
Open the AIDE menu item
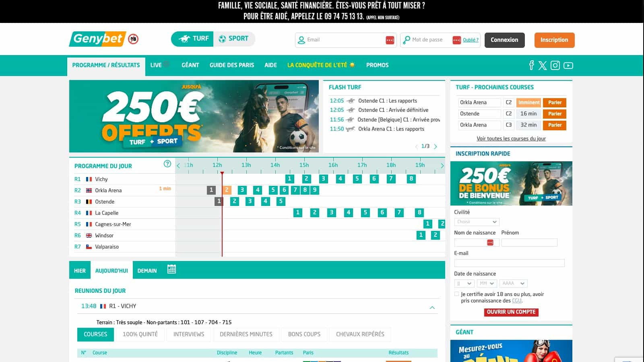270,65
